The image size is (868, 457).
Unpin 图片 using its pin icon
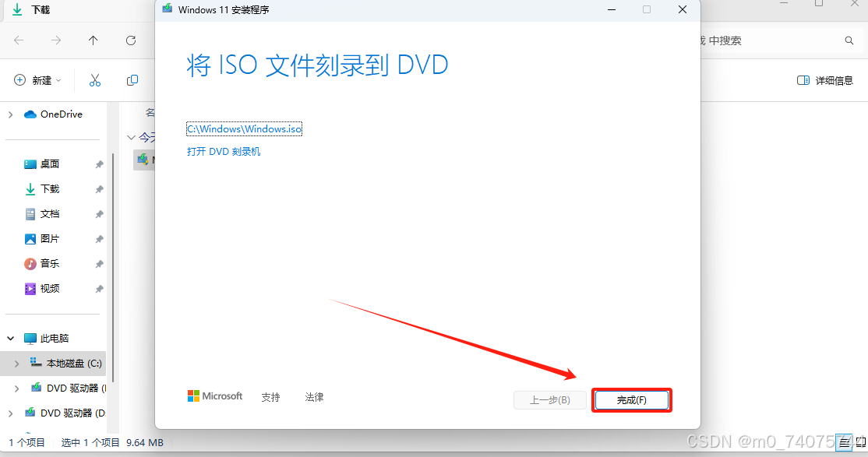click(99, 239)
